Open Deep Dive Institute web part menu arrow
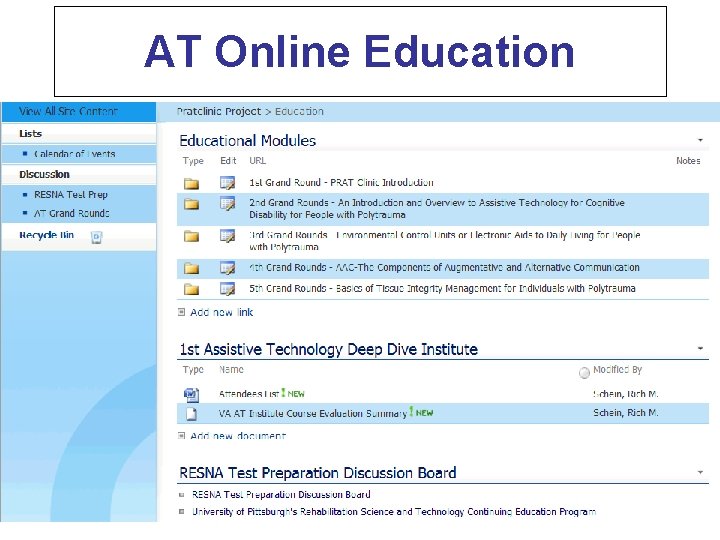Viewport: 720px width, 540px height. click(x=700, y=349)
